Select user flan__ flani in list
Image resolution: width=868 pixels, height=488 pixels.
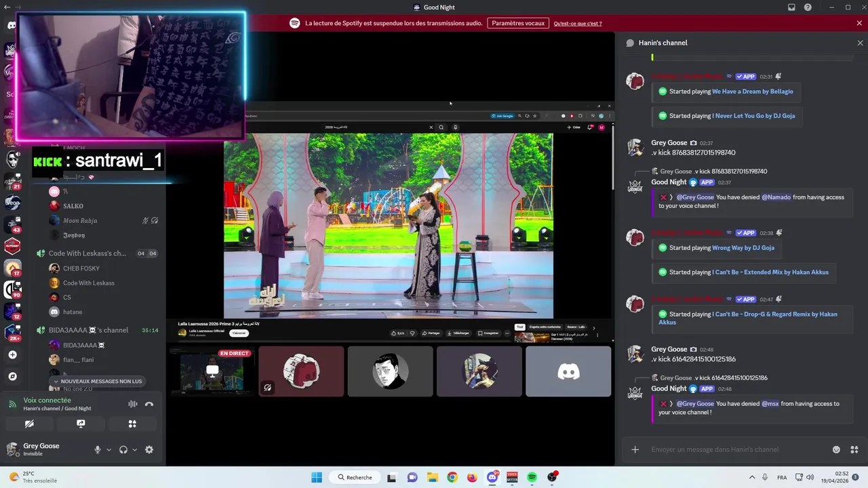[79, 360]
